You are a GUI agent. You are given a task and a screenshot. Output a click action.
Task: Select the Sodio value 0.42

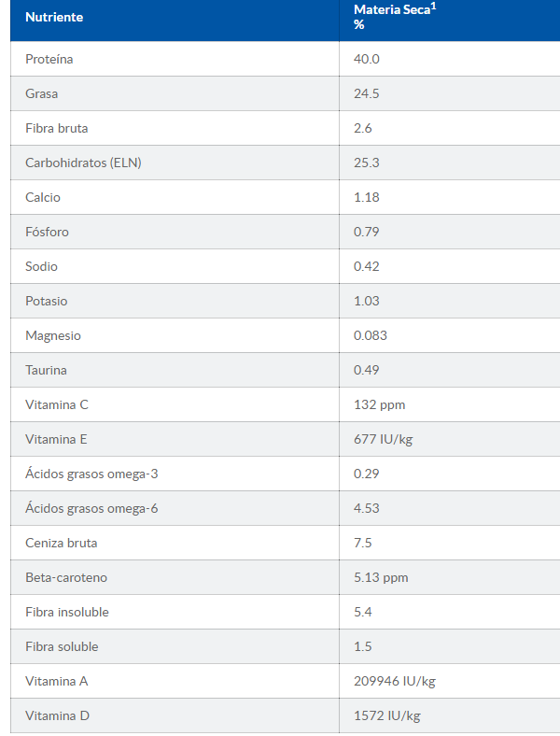tap(366, 266)
